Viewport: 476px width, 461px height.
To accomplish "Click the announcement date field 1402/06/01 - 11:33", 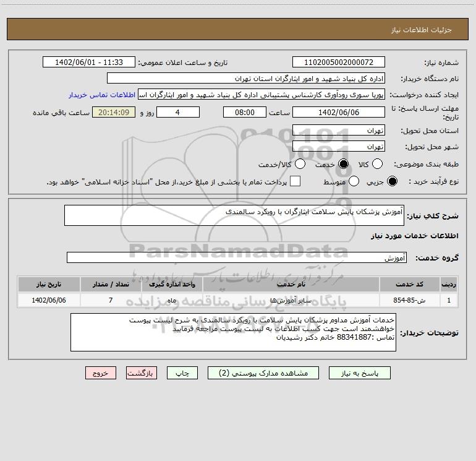I will 89,62.
